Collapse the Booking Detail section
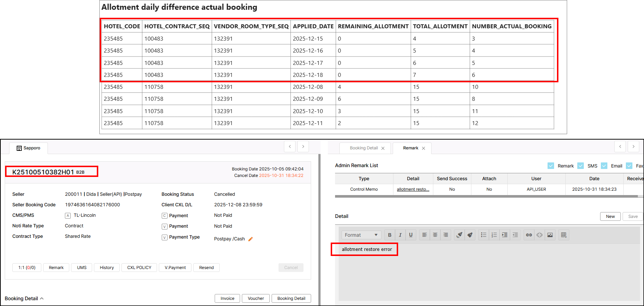 point(42,298)
